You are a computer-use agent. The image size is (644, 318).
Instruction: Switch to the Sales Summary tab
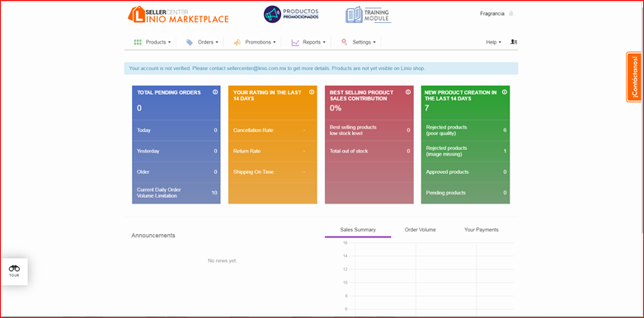tap(358, 230)
